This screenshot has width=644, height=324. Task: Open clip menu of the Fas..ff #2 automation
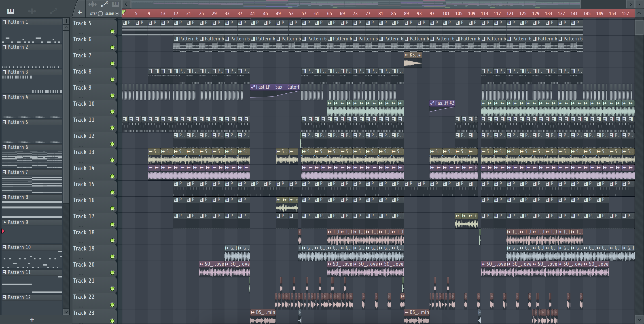432,103
